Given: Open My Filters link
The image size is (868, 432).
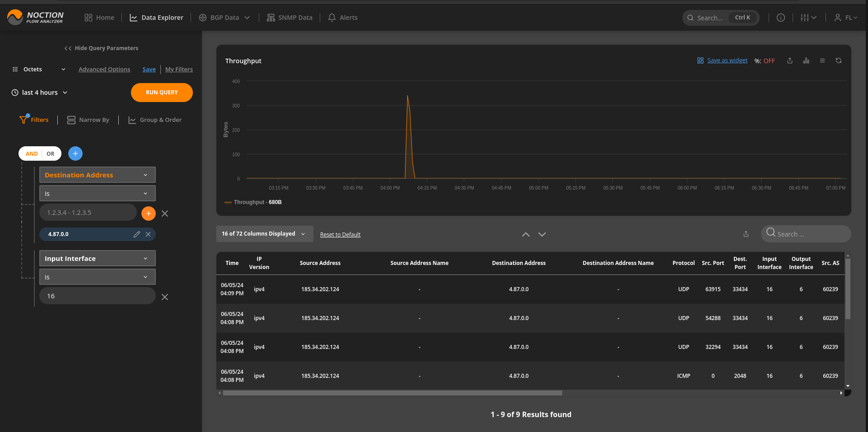Looking at the screenshot, I should pyautogui.click(x=179, y=69).
